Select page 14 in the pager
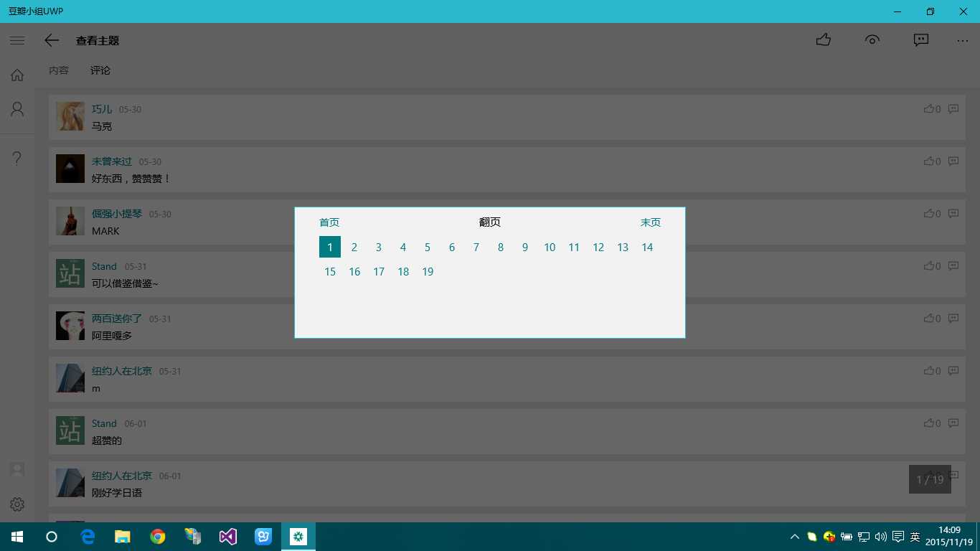Image resolution: width=980 pixels, height=551 pixels. pos(647,247)
